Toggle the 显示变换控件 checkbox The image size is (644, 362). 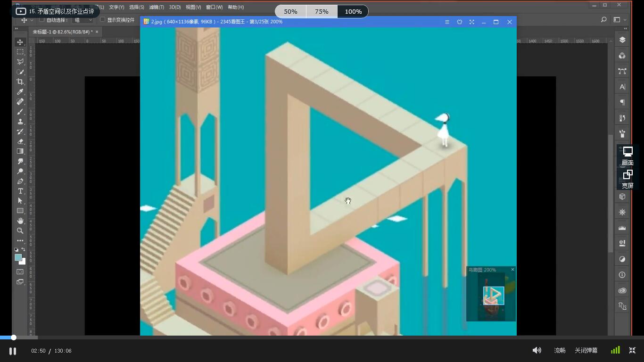tap(102, 20)
